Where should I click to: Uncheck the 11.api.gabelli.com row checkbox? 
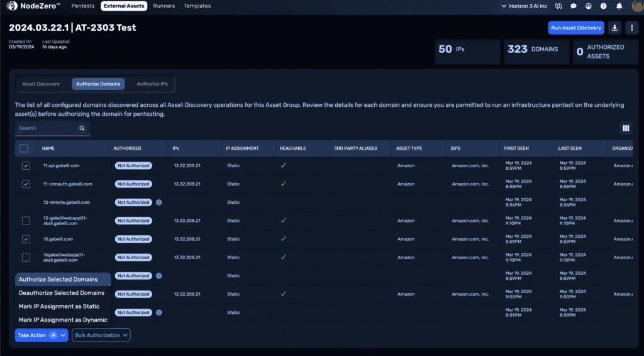[x=26, y=166]
